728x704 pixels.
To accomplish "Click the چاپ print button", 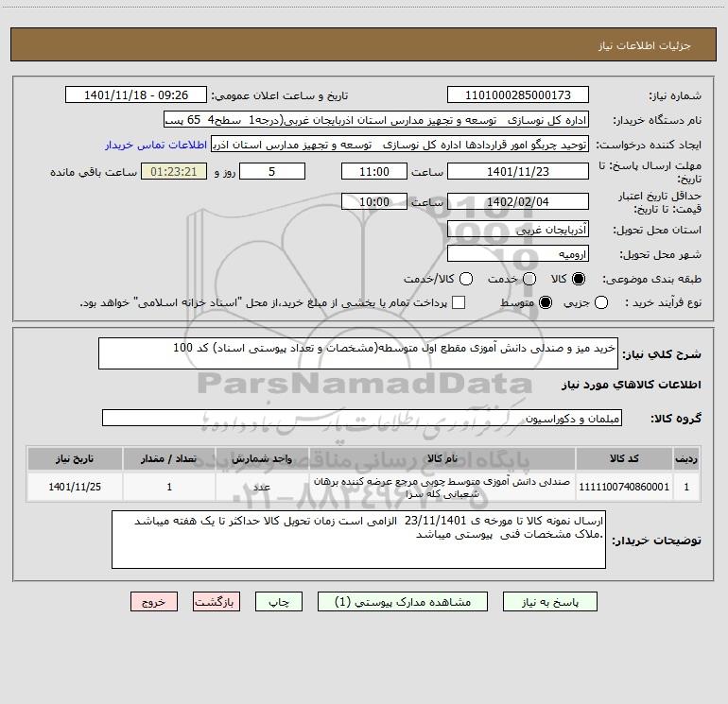I will click(x=279, y=602).
